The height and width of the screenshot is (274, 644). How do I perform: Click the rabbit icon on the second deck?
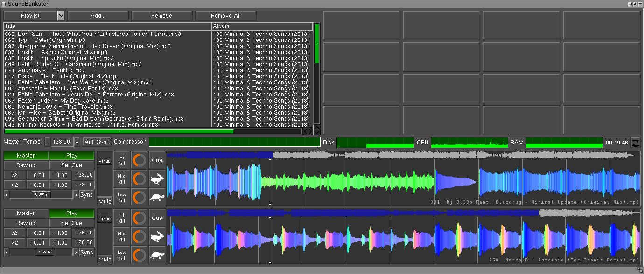pos(157,236)
